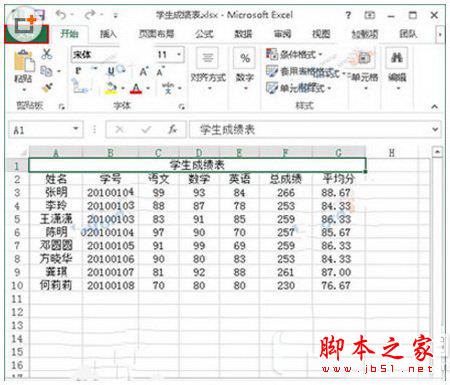Switch to the 开始 tab

[x=69, y=34]
